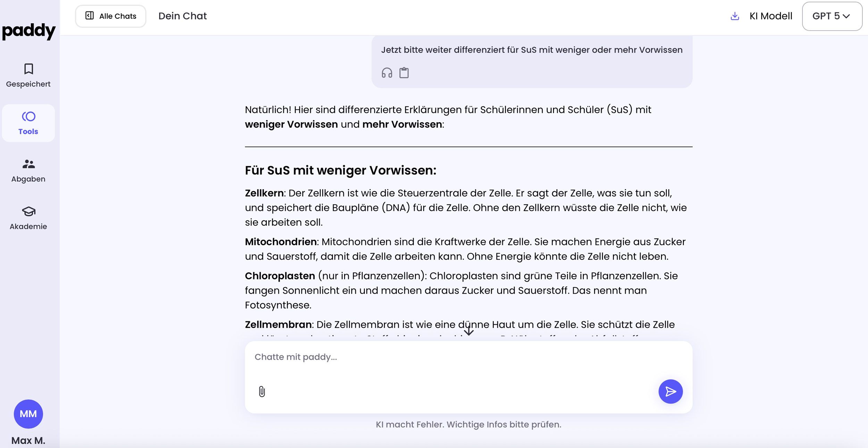Copy message with clipboard icon
The height and width of the screenshot is (448, 868).
click(x=404, y=73)
